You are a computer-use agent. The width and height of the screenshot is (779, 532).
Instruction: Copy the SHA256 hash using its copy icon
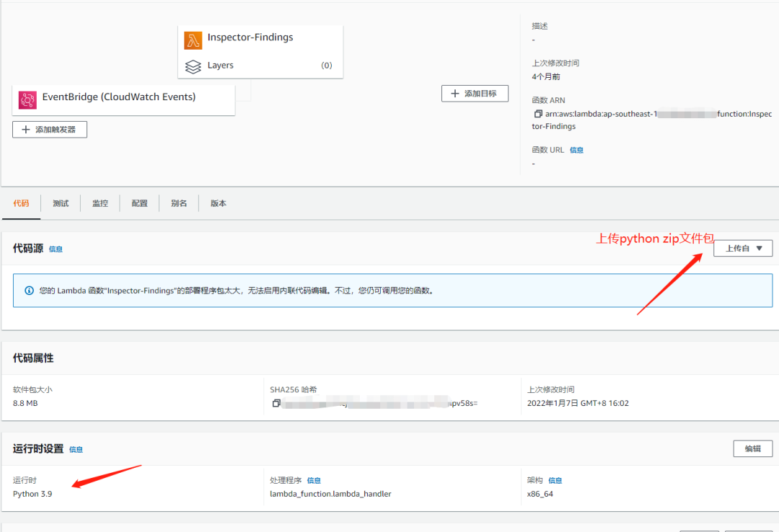(276, 404)
